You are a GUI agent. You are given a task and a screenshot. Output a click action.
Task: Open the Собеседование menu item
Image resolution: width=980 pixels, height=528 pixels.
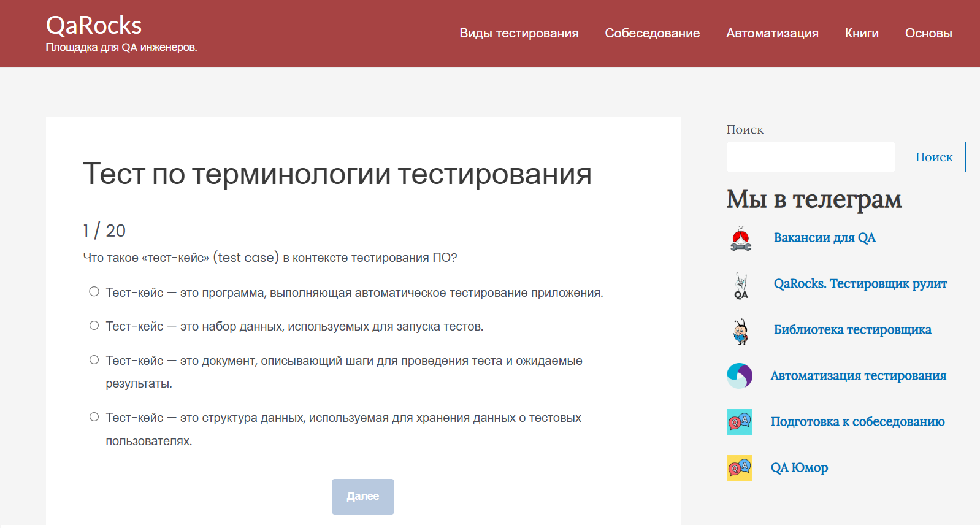coord(652,33)
